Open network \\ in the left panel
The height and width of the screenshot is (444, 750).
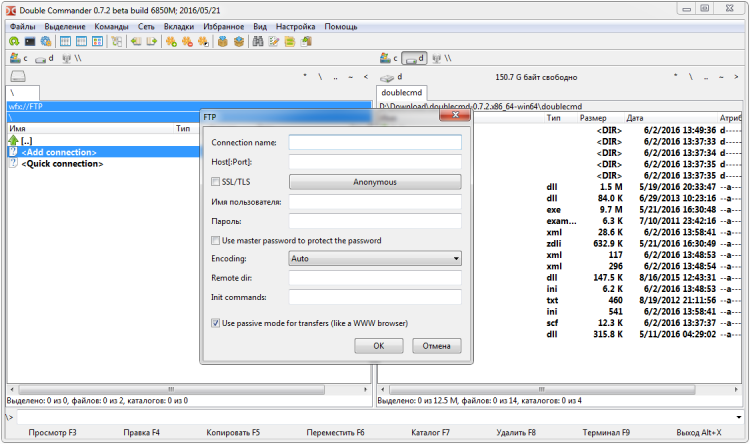(x=72, y=58)
